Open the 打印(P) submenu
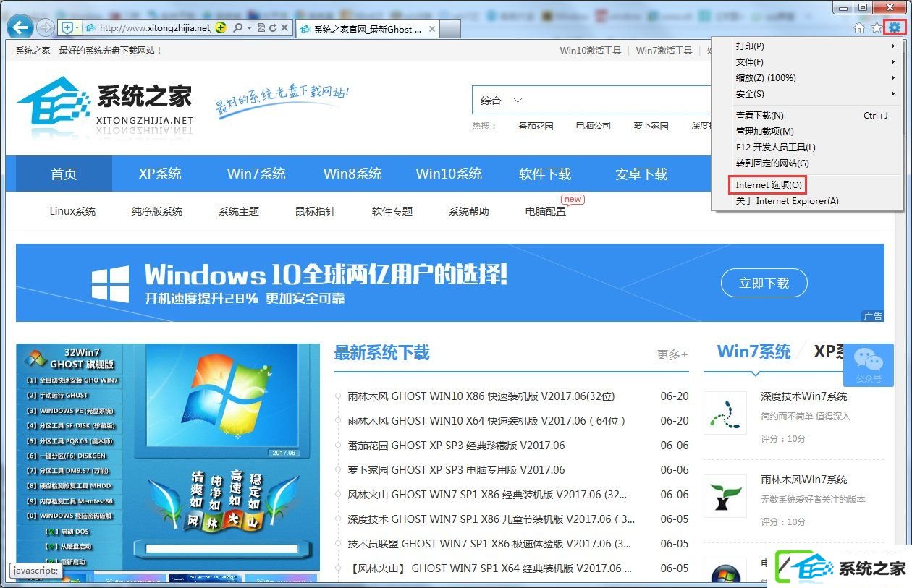Viewport: 912px width, 588px height. click(x=807, y=46)
